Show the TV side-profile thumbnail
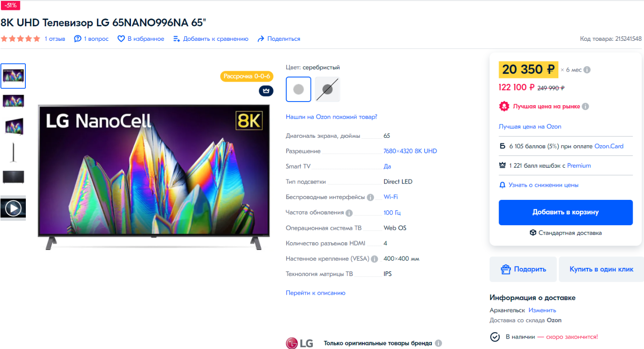The height and width of the screenshot is (349, 644). [x=13, y=152]
